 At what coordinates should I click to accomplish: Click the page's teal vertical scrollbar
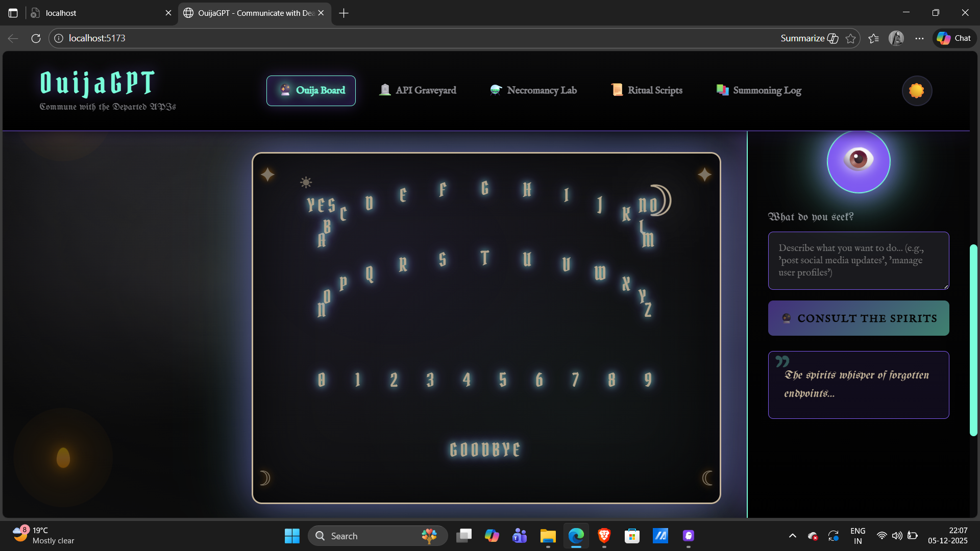tap(973, 340)
